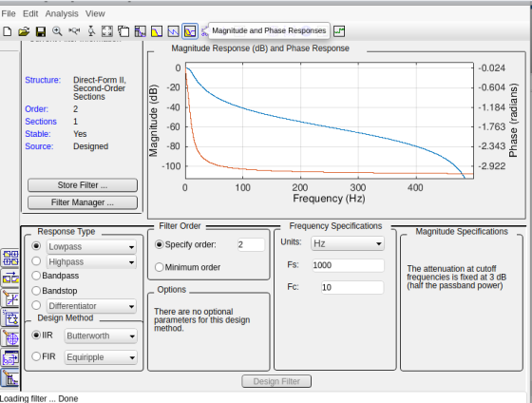The image size is (532, 403).
Task: Click the 'Stable:' label
Action: tap(38, 134)
